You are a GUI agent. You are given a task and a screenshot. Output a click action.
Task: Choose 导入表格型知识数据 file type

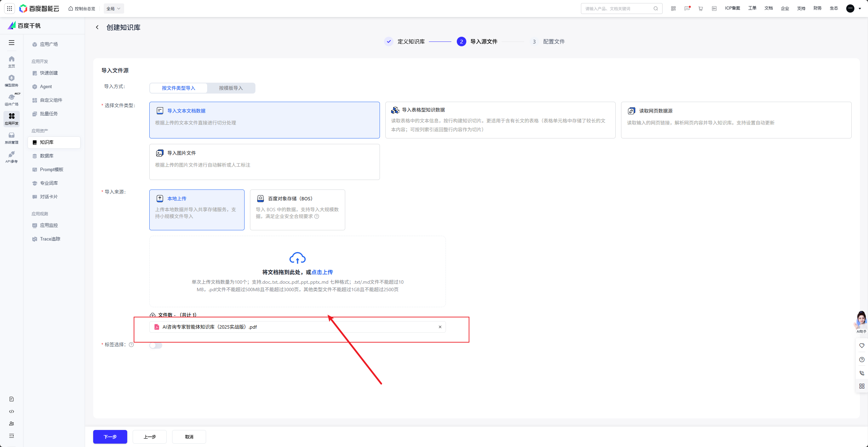[x=500, y=120]
